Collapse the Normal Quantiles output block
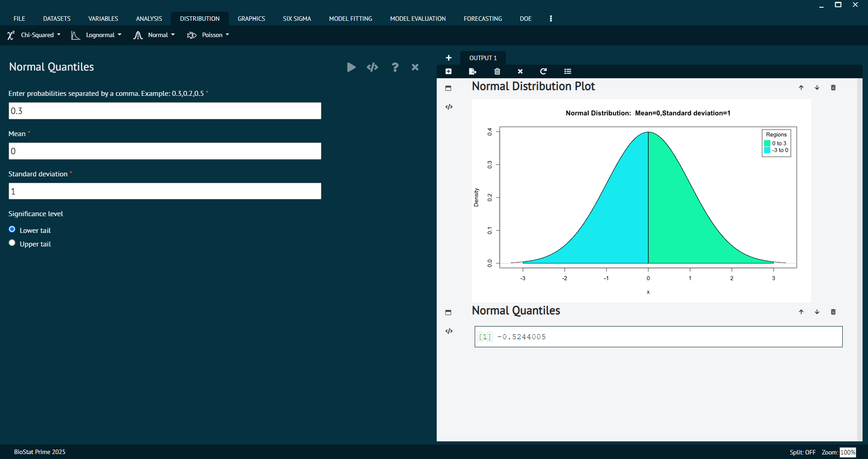The width and height of the screenshot is (868, 459). point(448,312)
